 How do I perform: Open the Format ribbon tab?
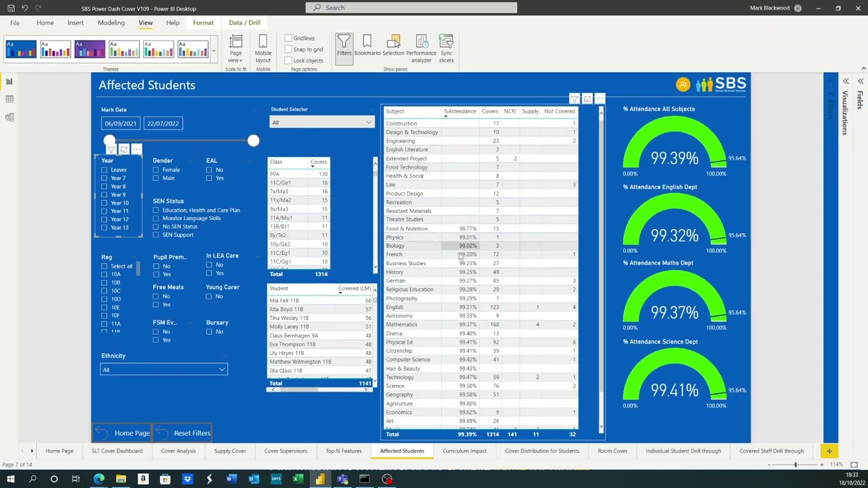pyautogui.click(x=203, y=22)
